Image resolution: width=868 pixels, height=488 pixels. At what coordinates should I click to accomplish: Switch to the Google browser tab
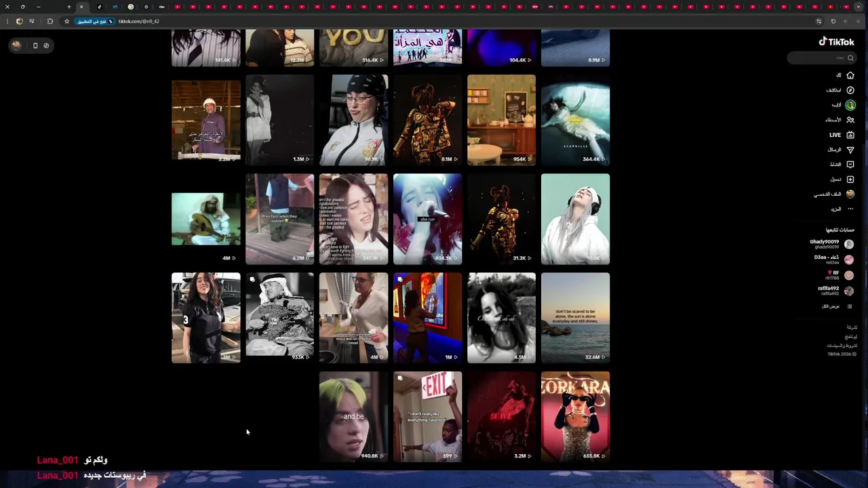tap(130, 7)
